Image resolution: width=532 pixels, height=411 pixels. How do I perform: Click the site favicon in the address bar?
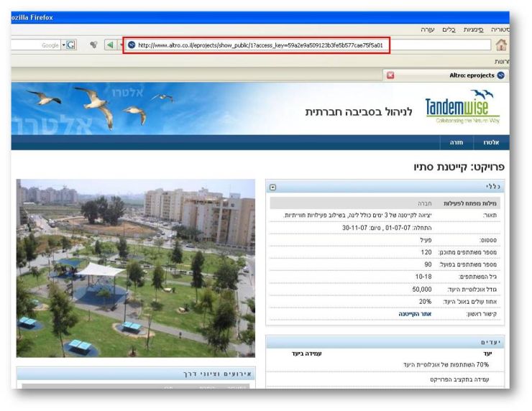(x=132, y=45)
